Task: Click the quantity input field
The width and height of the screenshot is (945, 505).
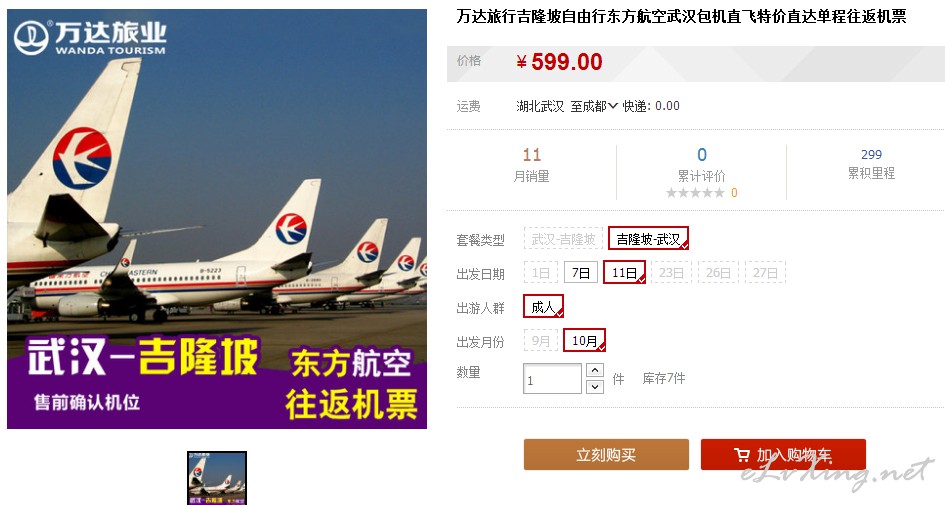Action: click(552, 379)
